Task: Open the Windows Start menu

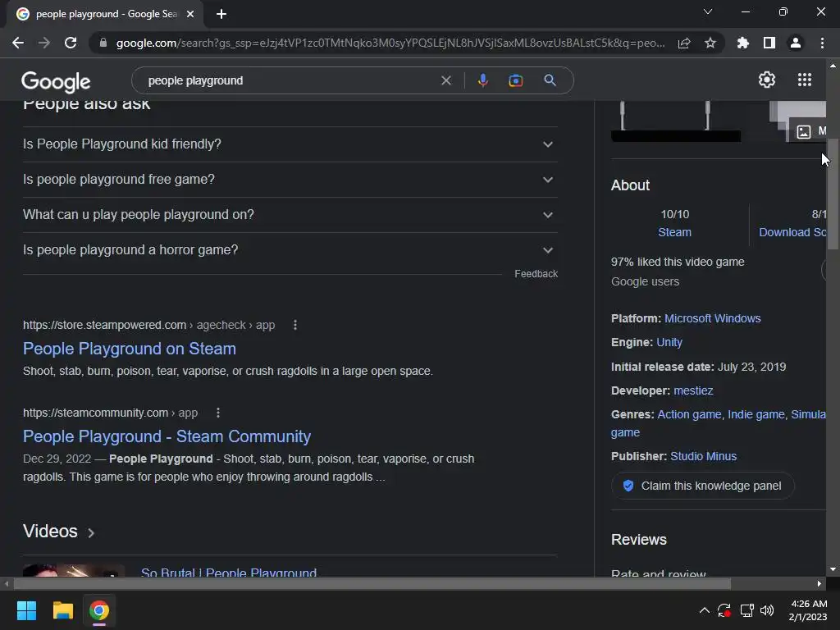Action: (26, 610)
